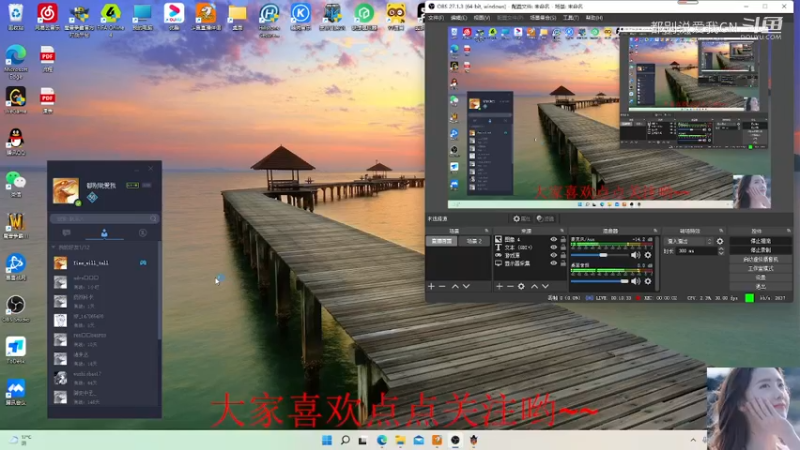Open transition properties gear icon
This screenshot has height=450, width=800.
pos(720,241)
